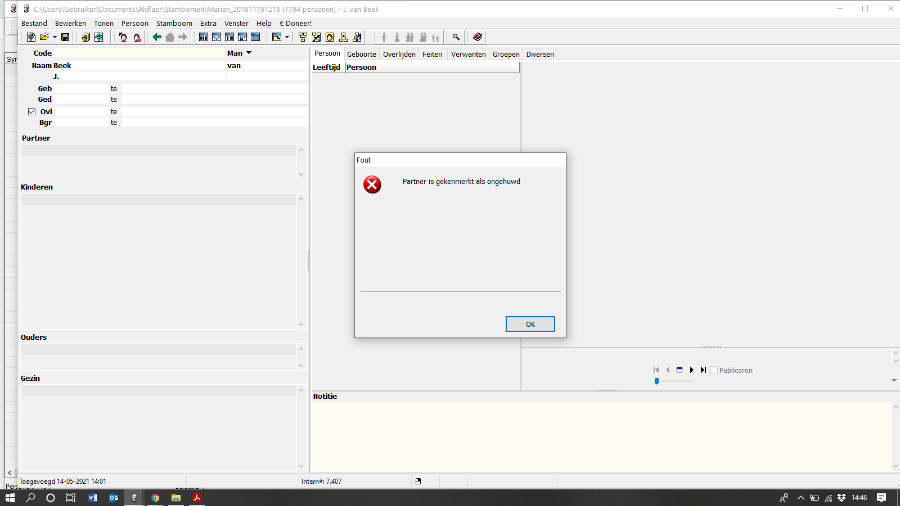
Task: Open the Adobe Acrobat taskbar icon
Action: (198, 497)
